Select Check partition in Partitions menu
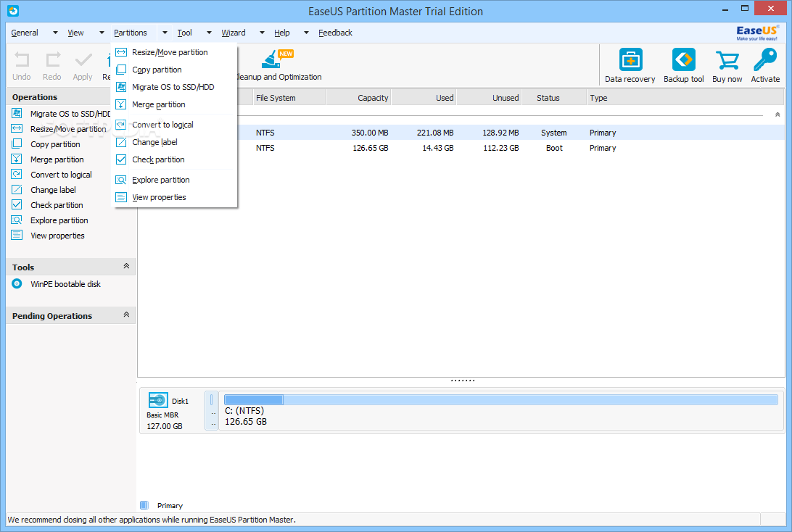The width and height of the screenshot is (792, 532). (x=174, y=159)
